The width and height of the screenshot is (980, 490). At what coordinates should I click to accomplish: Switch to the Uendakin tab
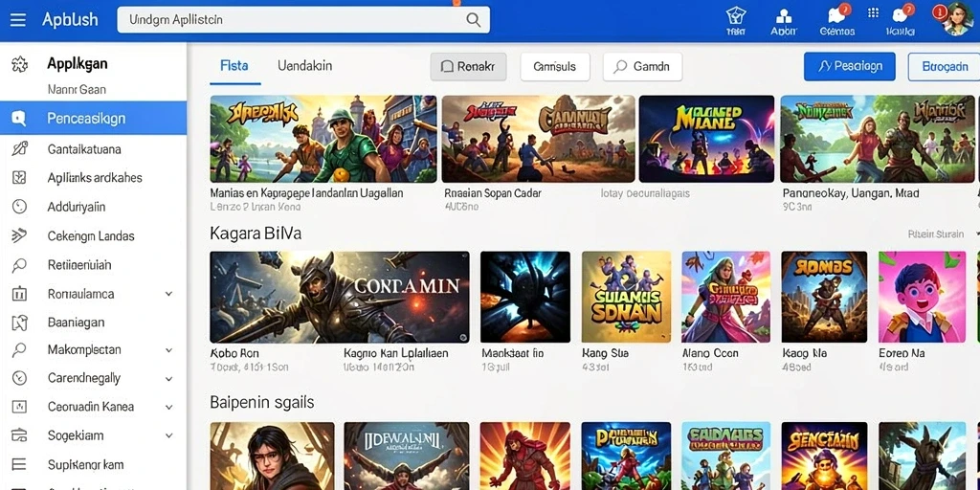click(304, 66)
